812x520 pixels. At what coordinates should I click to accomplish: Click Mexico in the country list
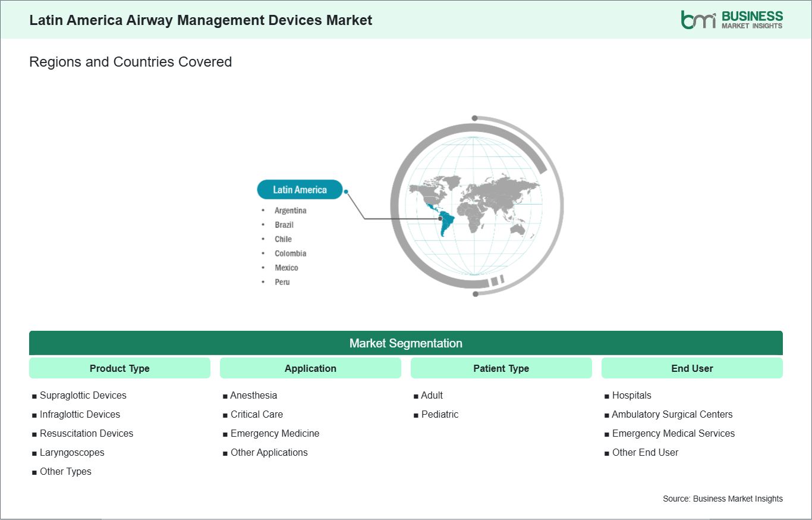287,268
